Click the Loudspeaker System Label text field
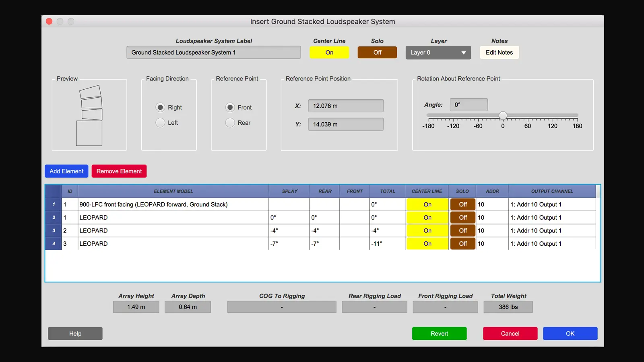Viewport: 644px width, 362px height. [x=213, y=52]
